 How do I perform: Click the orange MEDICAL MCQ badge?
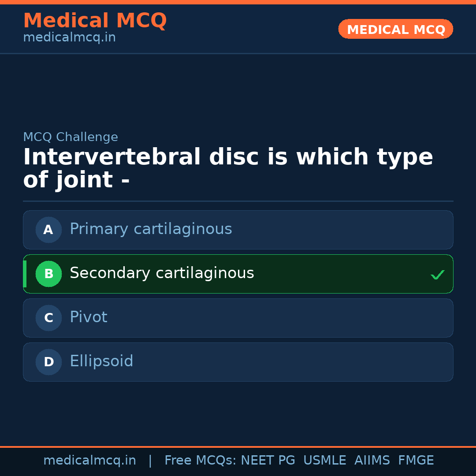pyautogui.click(x=395, y=29)
